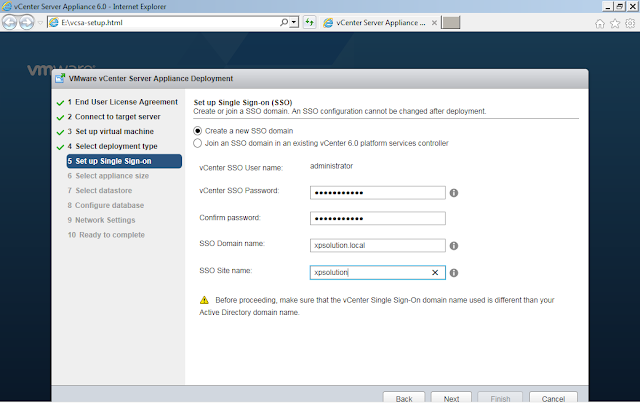Click the yellow warning triangle icon
This screenshot has width=640, height=403.
click(x=204, y=300)
